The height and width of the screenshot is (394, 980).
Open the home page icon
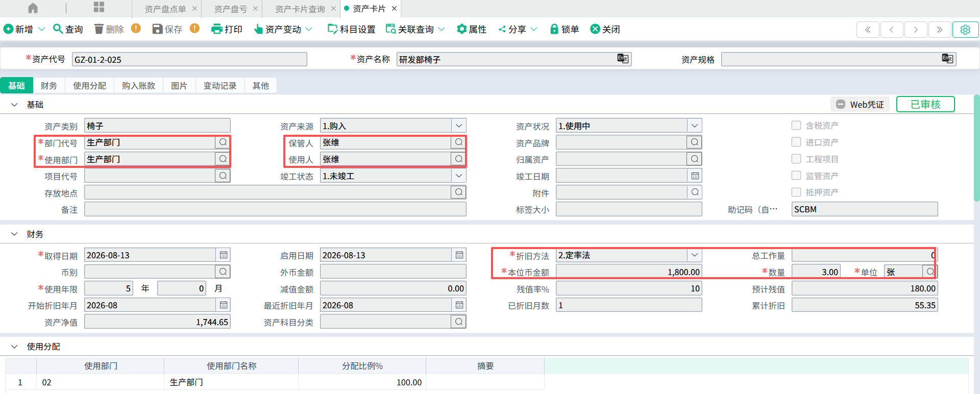tap(33, 8)
